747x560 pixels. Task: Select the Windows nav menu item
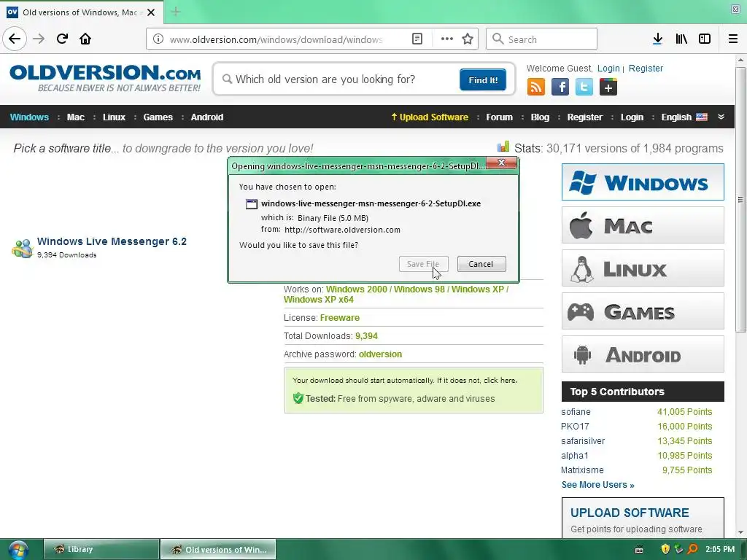pos(29,117)
